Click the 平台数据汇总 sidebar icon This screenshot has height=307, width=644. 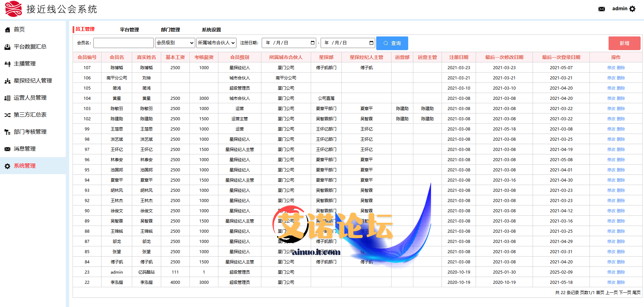(7, 47)
